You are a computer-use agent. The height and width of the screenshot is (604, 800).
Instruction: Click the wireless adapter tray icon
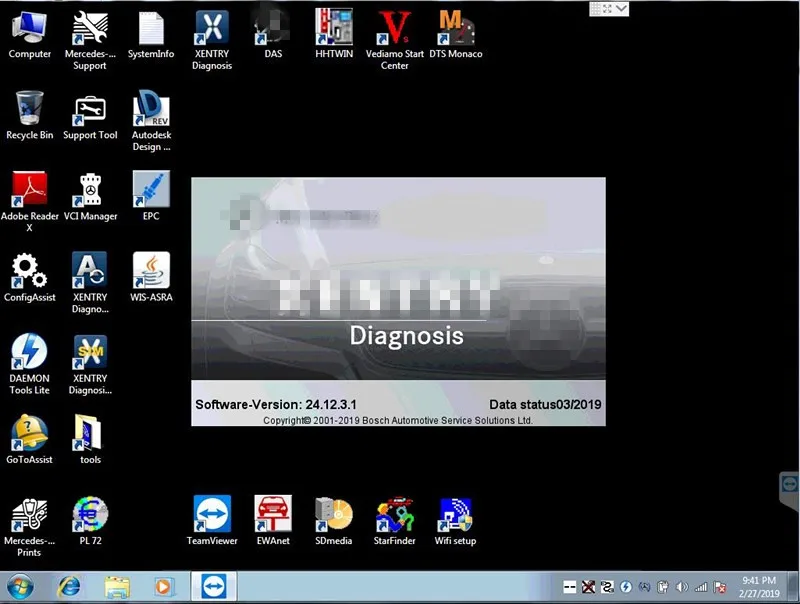(x=644, y=587)
